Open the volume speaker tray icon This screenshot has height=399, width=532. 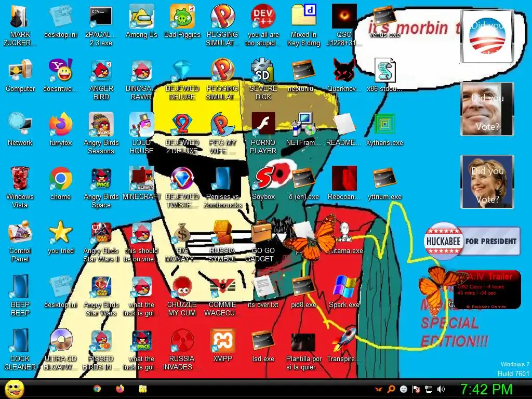(x=441, y=389)
